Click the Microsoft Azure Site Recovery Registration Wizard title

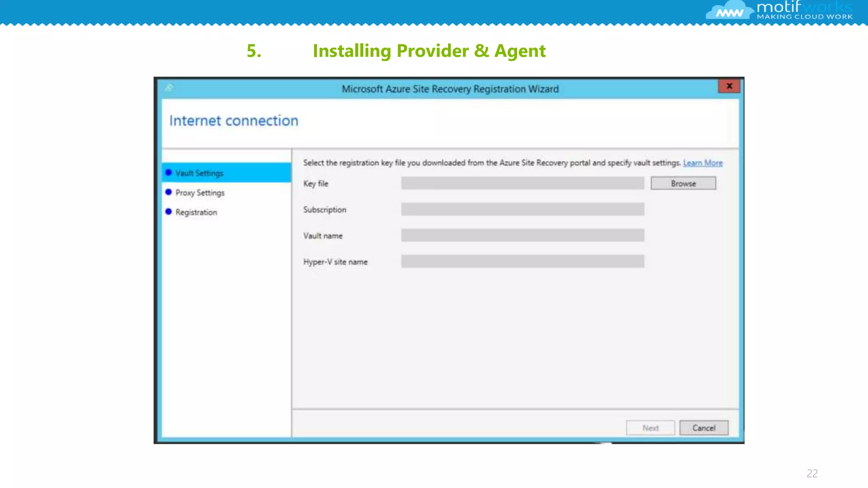(x=450, y=89)
